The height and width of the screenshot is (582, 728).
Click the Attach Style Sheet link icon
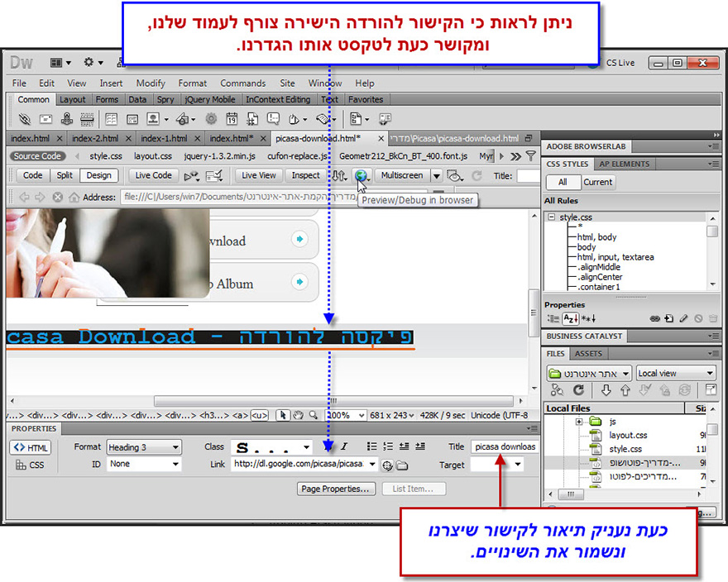click(654, 318)
